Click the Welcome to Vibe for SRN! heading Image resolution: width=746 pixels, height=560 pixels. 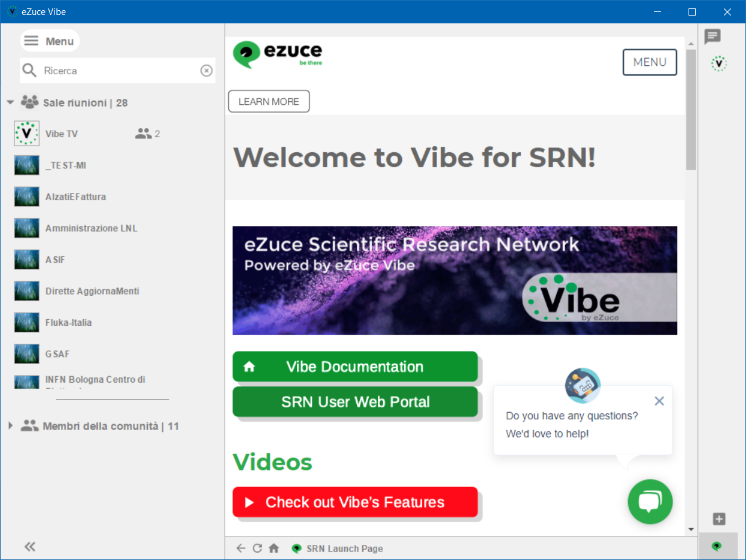pos(414,157)
